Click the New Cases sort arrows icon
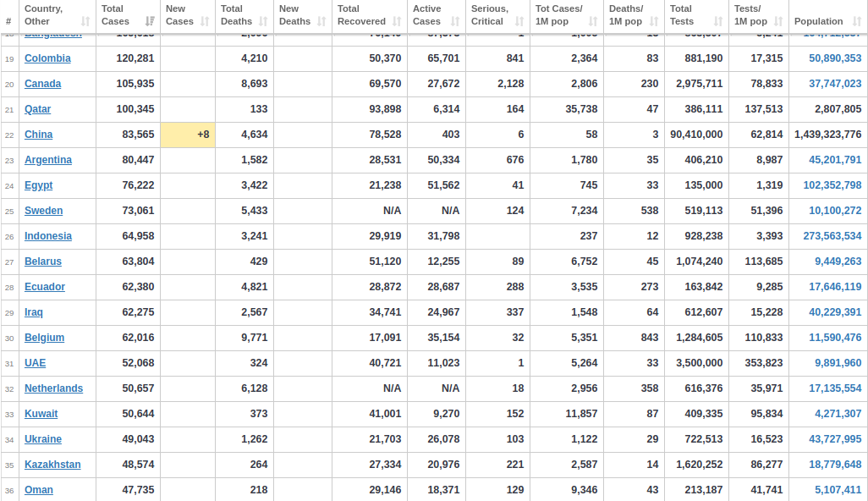Screen dimensions: 868x501 [205, 22]
